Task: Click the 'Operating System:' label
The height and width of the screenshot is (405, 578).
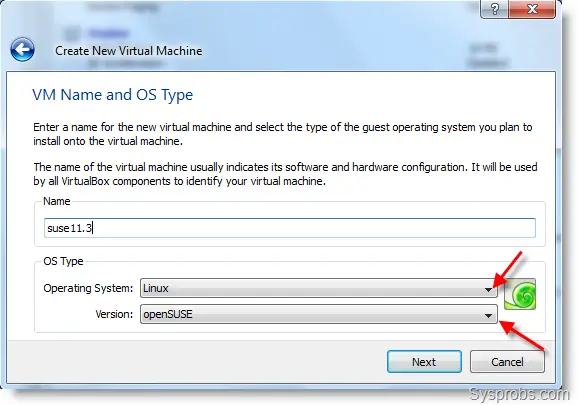Action: [88, 288]
